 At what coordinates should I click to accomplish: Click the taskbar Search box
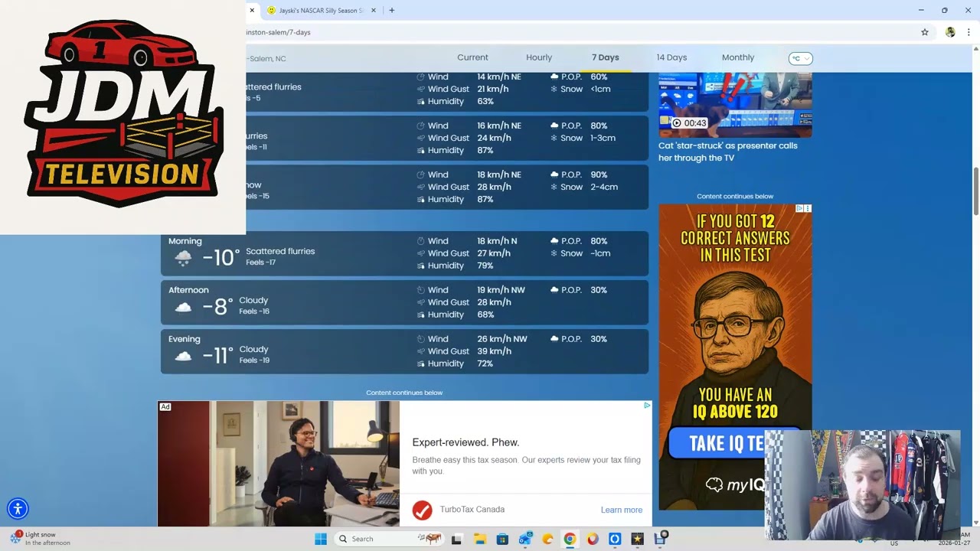pos(390,539)
